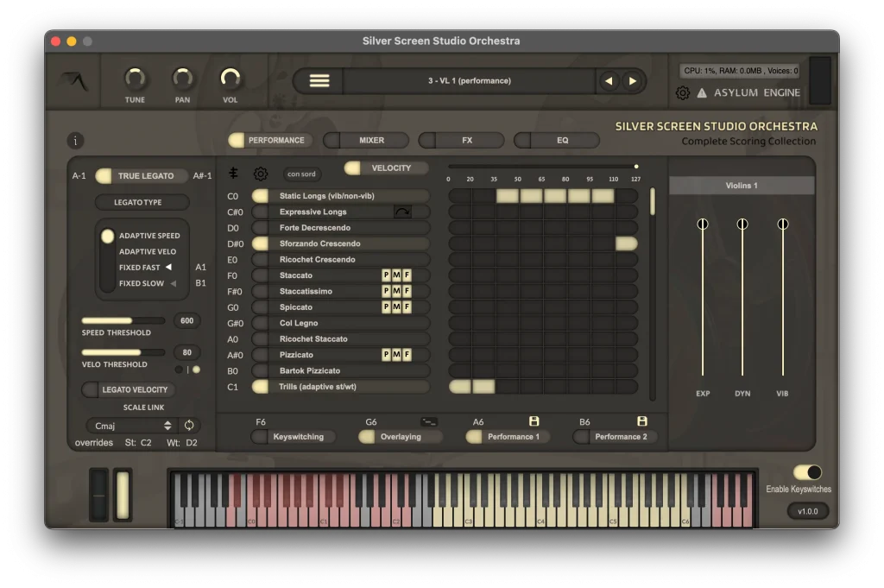Select the P dynamic for Pizzicato
This screenshot has height=588, width=884.
(x=386, y=355)
